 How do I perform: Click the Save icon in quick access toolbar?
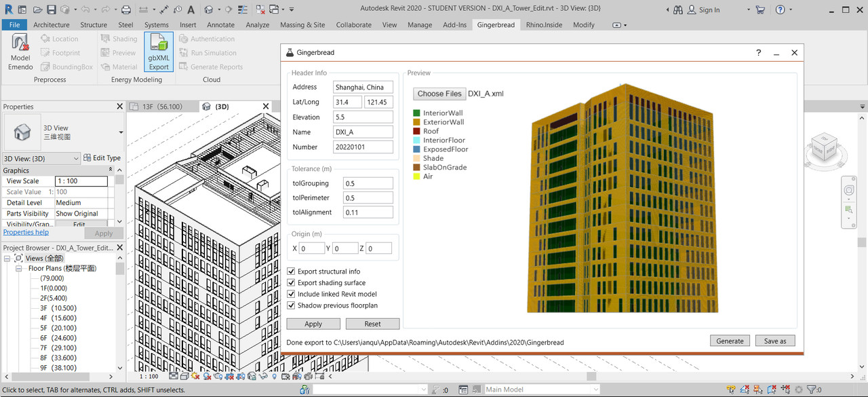[x=52, y=10]
